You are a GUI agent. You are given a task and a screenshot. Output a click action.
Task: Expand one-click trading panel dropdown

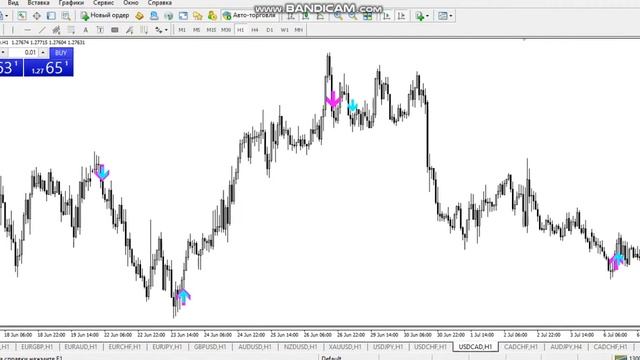(3, 52)
